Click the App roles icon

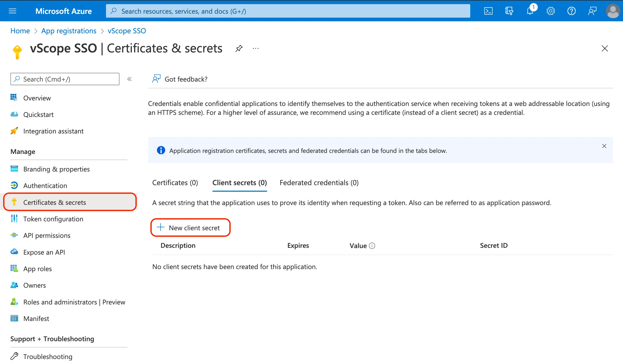click(14, 268)
